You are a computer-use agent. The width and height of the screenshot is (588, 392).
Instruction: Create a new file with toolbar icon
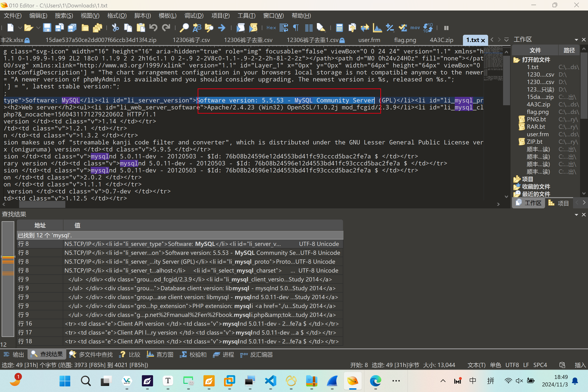(x=10, y=28)
